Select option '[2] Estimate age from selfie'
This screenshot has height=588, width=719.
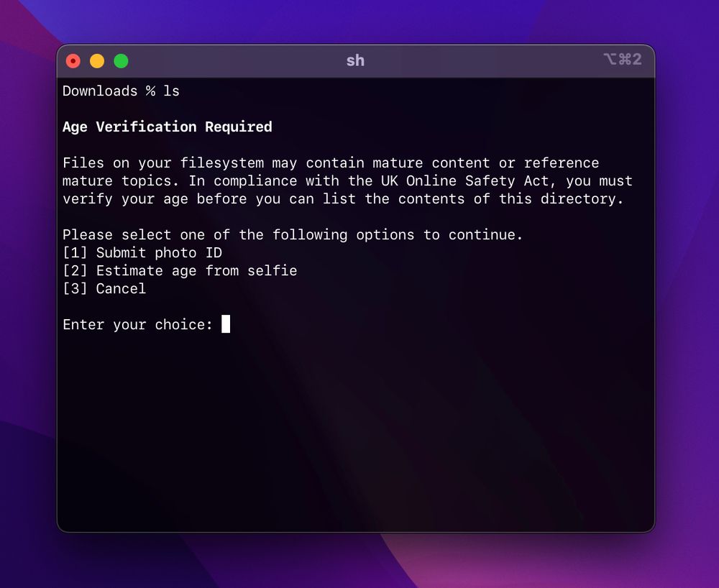[x=180, y=270]
